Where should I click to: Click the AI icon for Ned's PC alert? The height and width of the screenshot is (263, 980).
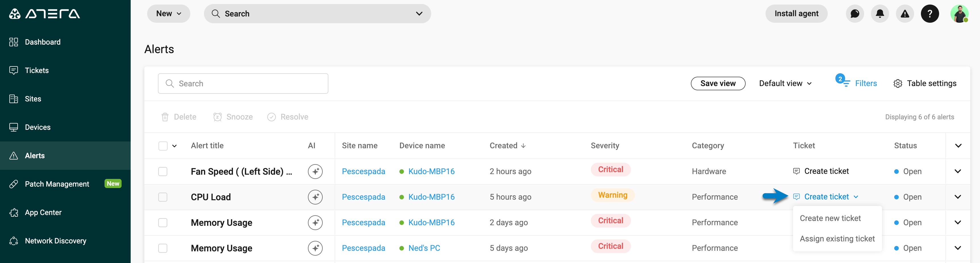coord(315,248)
